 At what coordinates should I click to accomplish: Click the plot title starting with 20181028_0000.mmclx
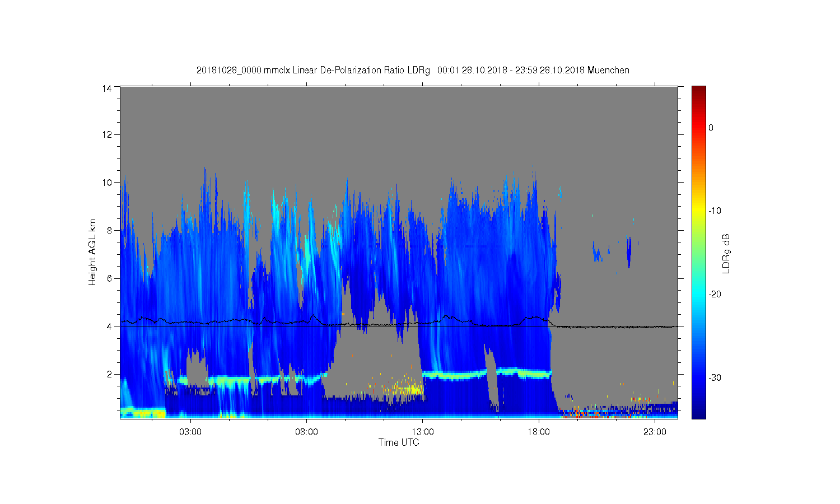pos(413,71)
